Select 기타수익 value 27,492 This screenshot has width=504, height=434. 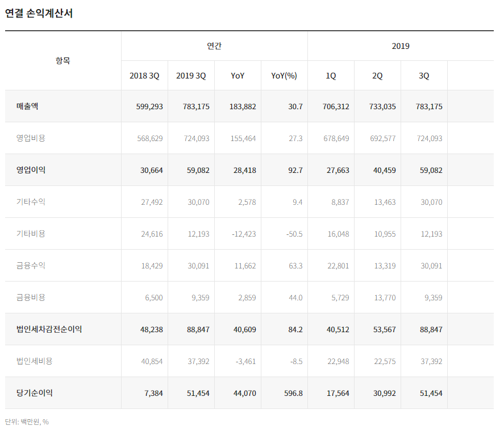pyautogui.click(x=152, y=202)
